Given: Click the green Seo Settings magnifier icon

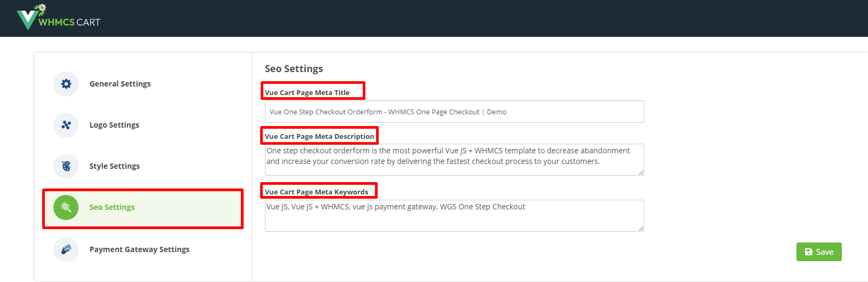Looking at the screenshot, I should point(66,207).
